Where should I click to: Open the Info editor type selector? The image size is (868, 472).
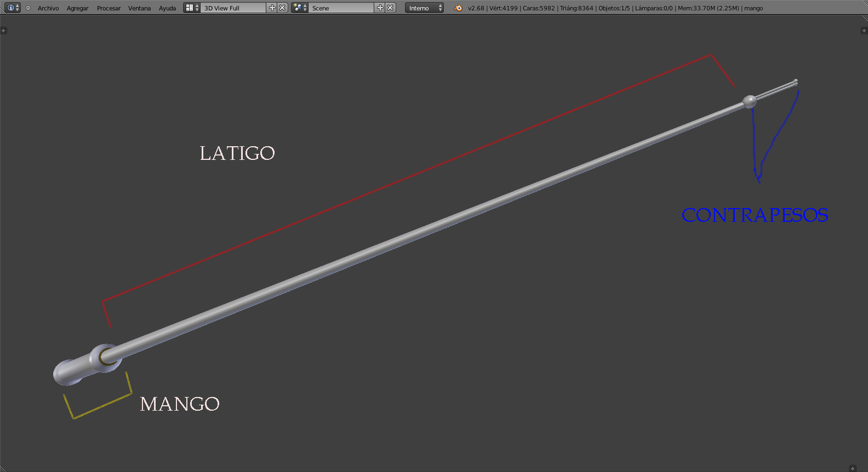(x=12, y=8)
